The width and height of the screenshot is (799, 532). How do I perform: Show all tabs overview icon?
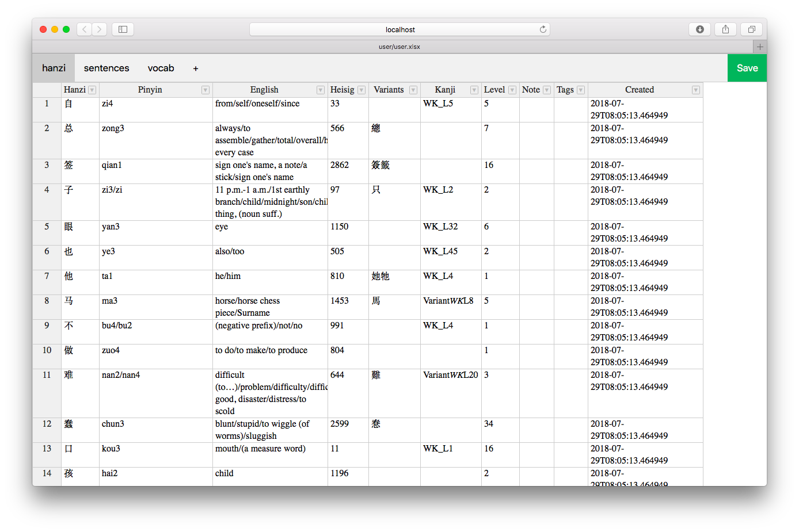pyautogui.click(x=751, y=29)
